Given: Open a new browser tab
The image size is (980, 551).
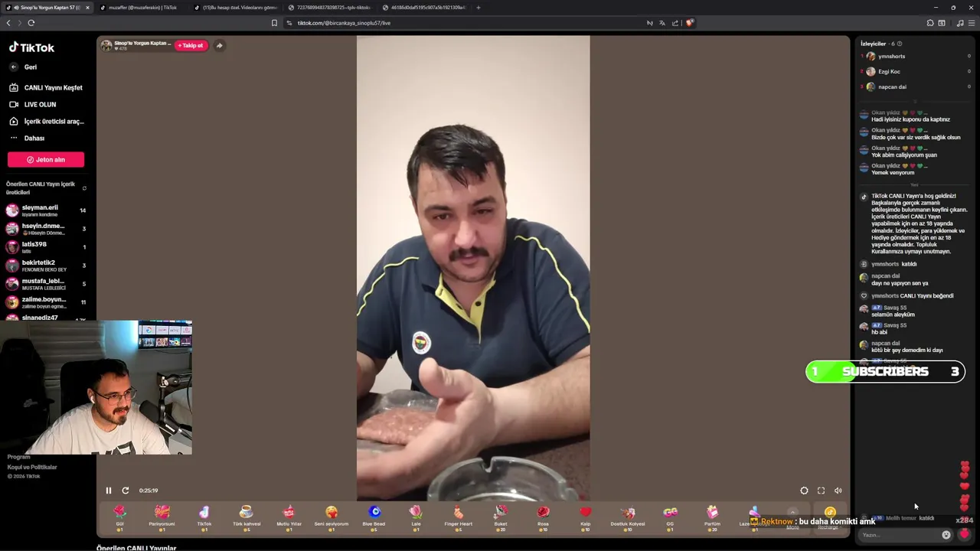Looking at the screenshot, I should pyautogui.click(x=479, y=8).
